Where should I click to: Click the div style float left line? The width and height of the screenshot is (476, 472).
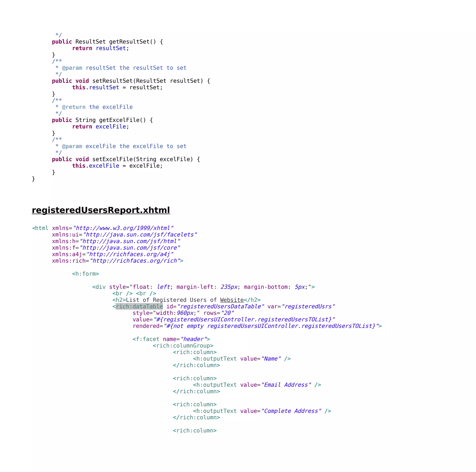204,287
